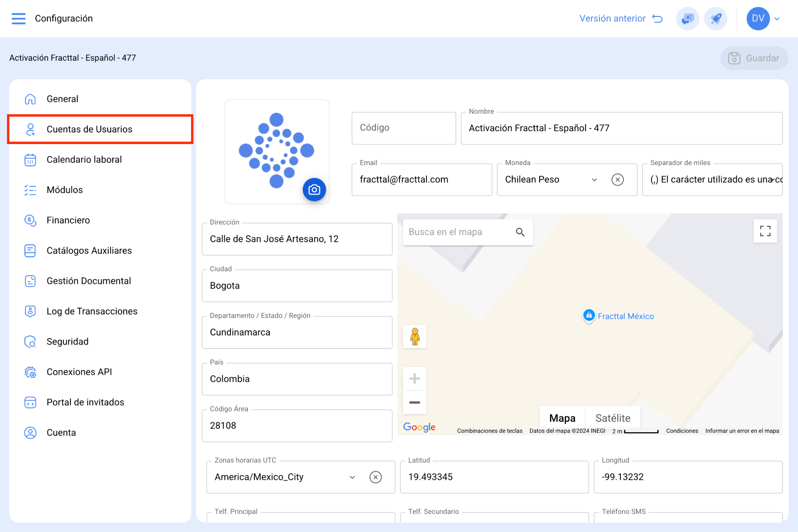The height and width of the screenshot is (532, 798).
Task: Open Combinaciones de teclas on map
Action: pos(490,431)
